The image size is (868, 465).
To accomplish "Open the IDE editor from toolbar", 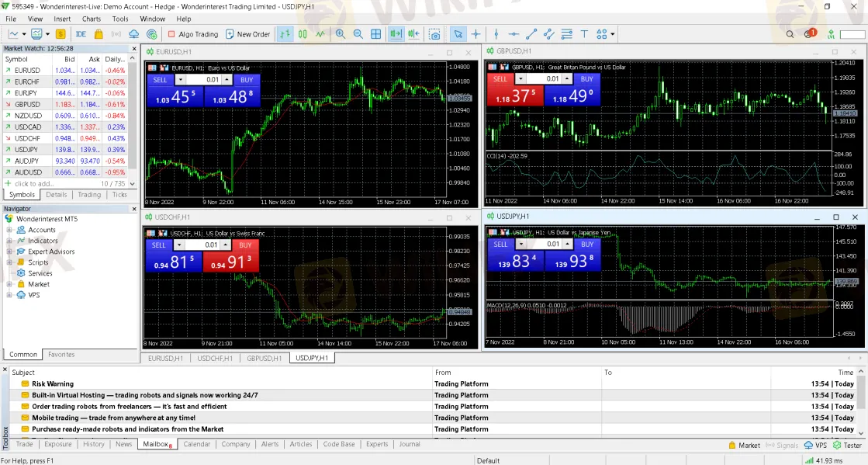I will pyautogui.click(x=81, y=34).
